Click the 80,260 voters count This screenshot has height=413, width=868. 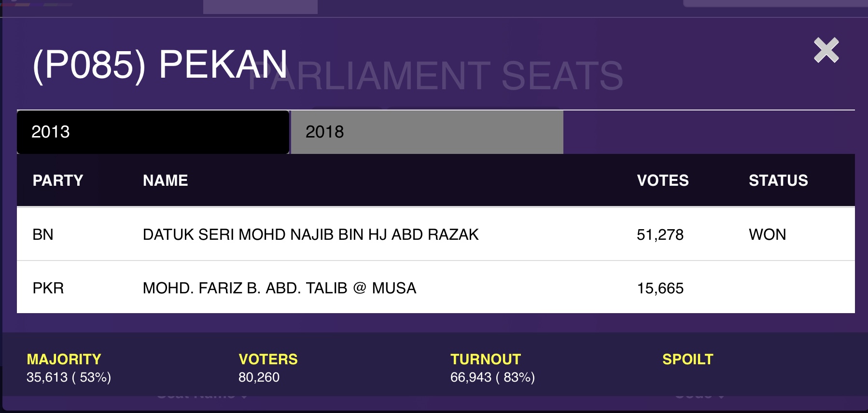259,377
